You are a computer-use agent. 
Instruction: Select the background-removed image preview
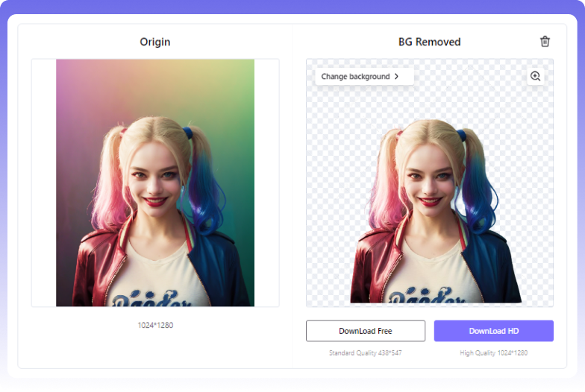point(430,183)
